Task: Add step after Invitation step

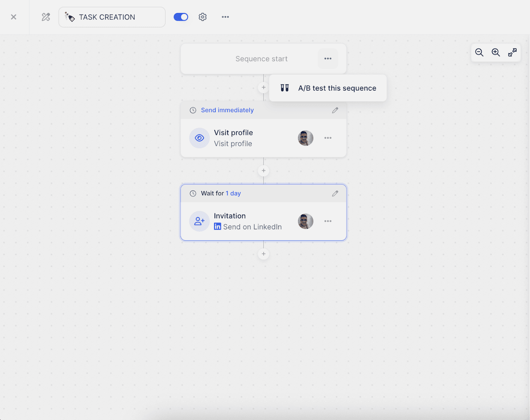Action: (264, 254)
